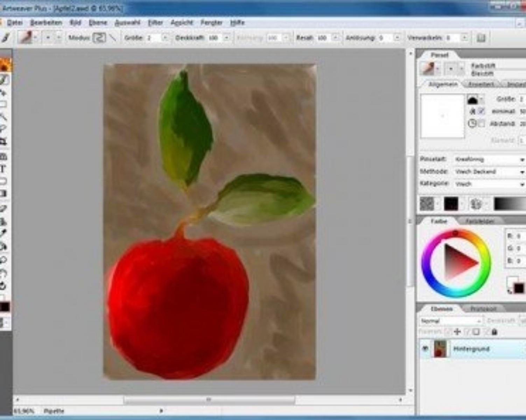Select the eyedropper pipette tool

(x=3, y=233)
